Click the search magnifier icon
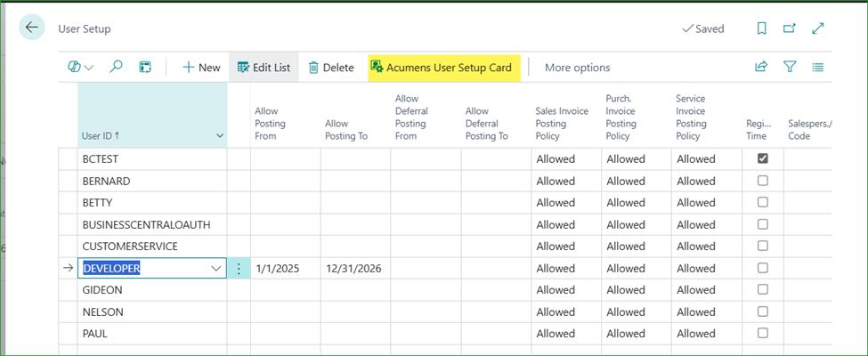The height and width of the screenshot is (356, 868). pos(116,67)
